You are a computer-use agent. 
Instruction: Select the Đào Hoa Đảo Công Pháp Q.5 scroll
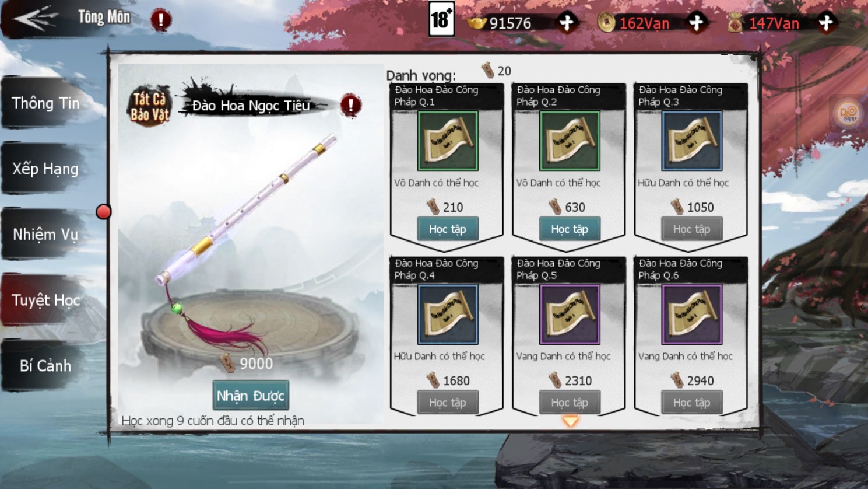570,314
